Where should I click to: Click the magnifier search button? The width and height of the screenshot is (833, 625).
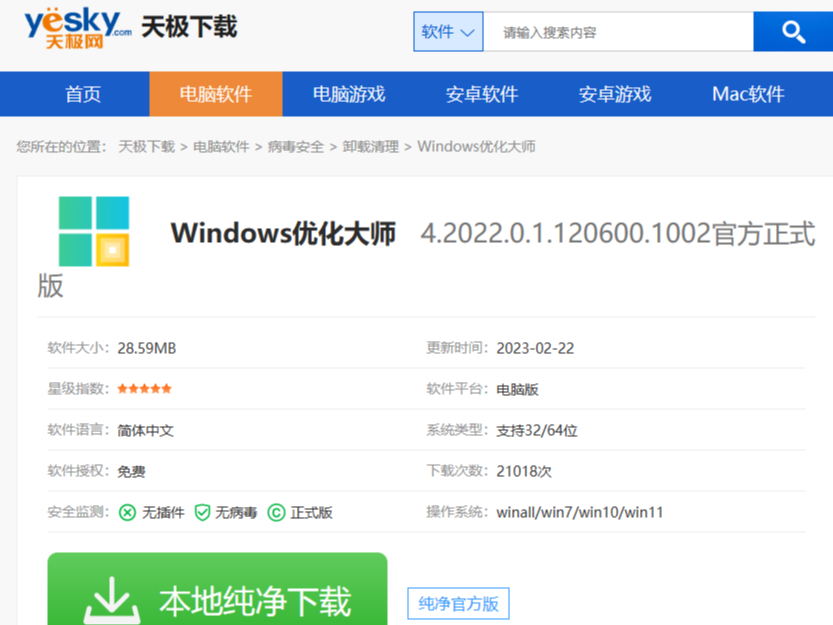point(793,32)
